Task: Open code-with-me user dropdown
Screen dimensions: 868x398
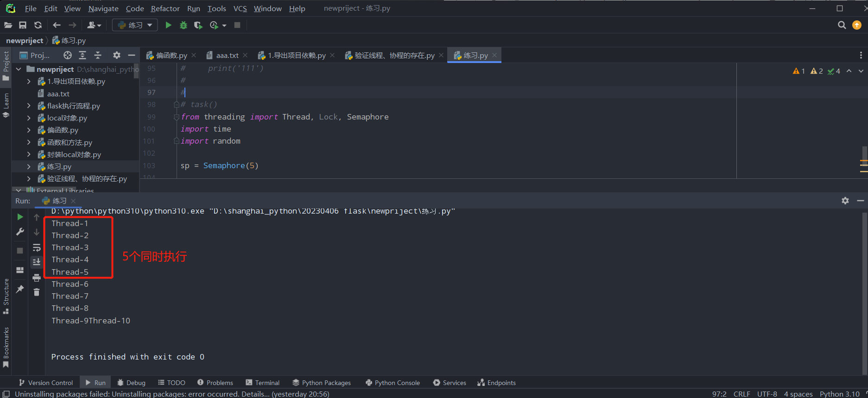Action: [x=95, y=25]
